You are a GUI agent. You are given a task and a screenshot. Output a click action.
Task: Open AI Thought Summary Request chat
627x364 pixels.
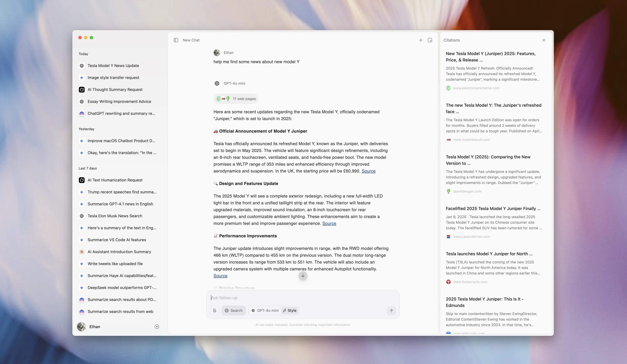coord(115,90)
